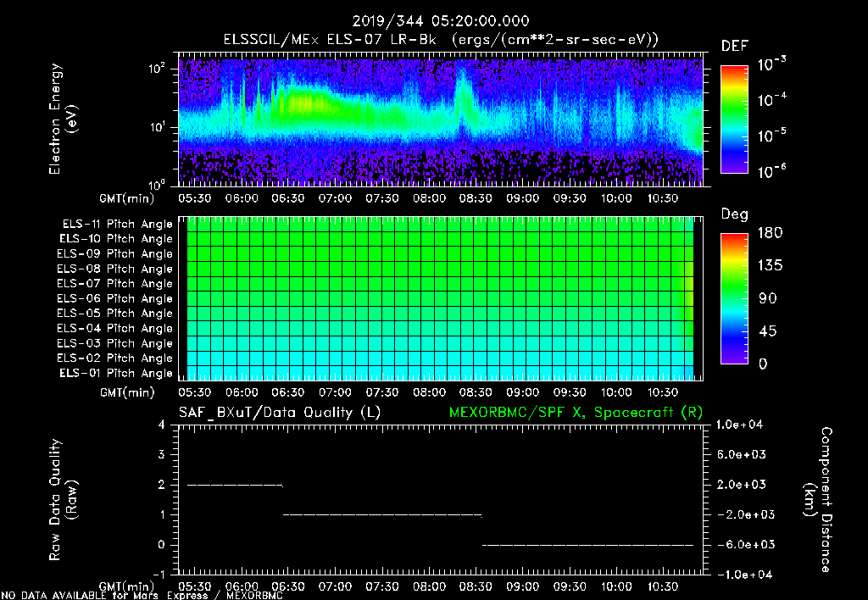The image size is (868, 600).
Task: Click the Deg pitch angle color bar
Action: click(x=734, y=298)
